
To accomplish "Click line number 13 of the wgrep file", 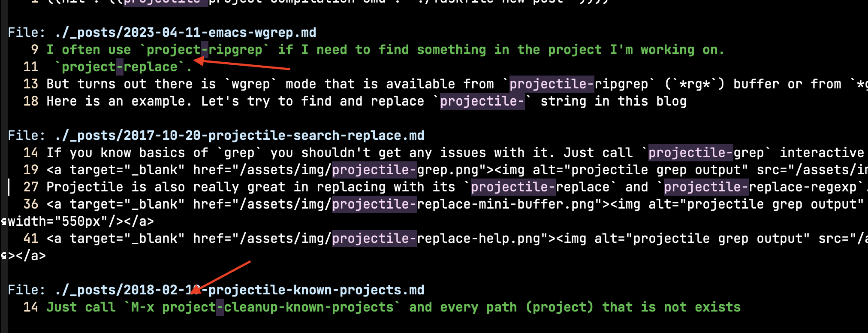I will coord(31,84).
